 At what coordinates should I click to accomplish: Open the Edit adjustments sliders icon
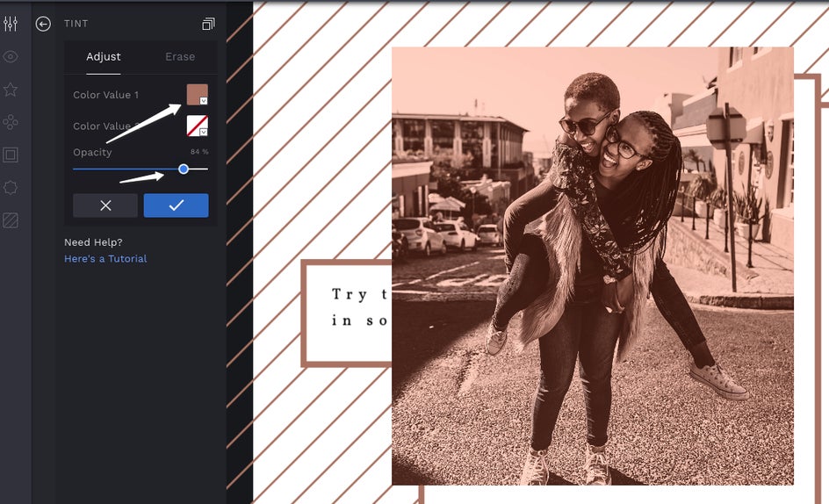click(x=11, y=24)
